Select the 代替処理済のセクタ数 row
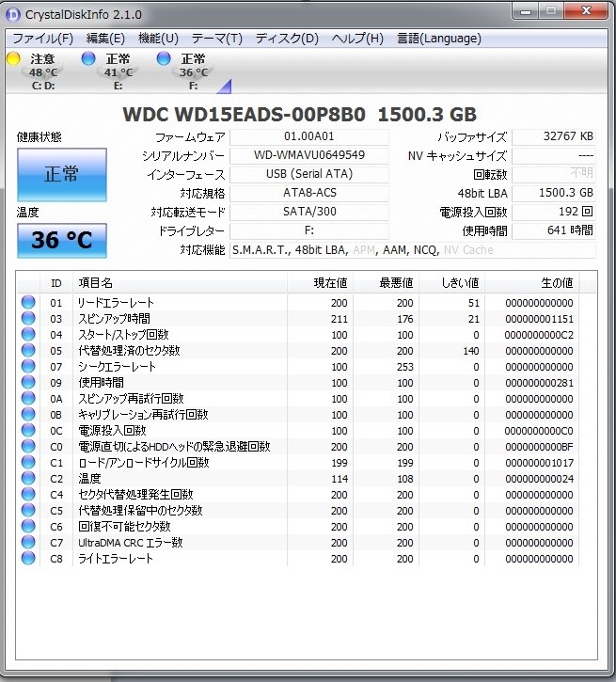 (x=298, y=350)
